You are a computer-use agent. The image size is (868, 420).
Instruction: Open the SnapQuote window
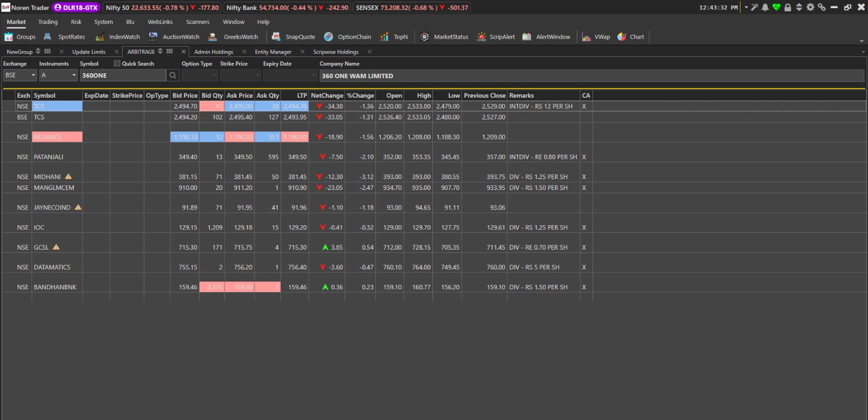pos(293,37)
